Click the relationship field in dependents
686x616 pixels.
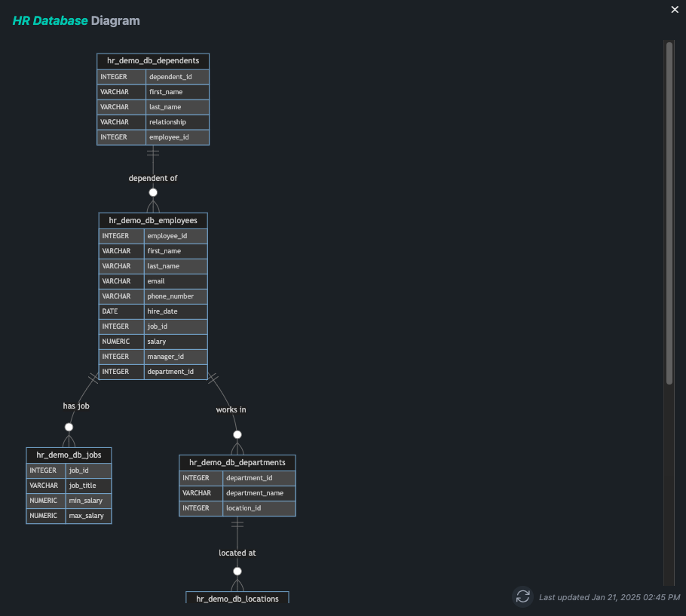coord(177,122)
